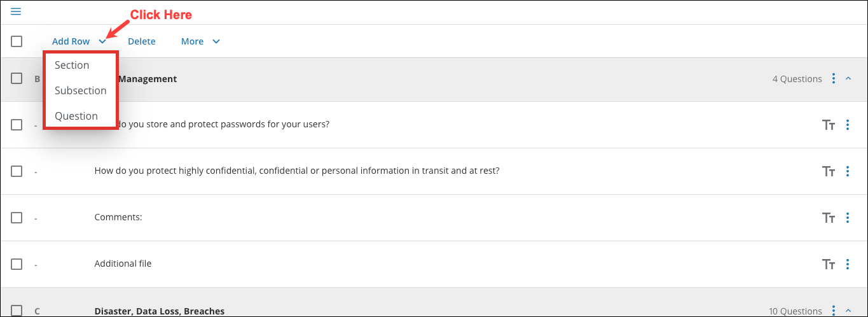This screenshot has height=317, width=868.
Task: Check the box for the Comments row
Action: pyautogui.click(x=17, y=218)
